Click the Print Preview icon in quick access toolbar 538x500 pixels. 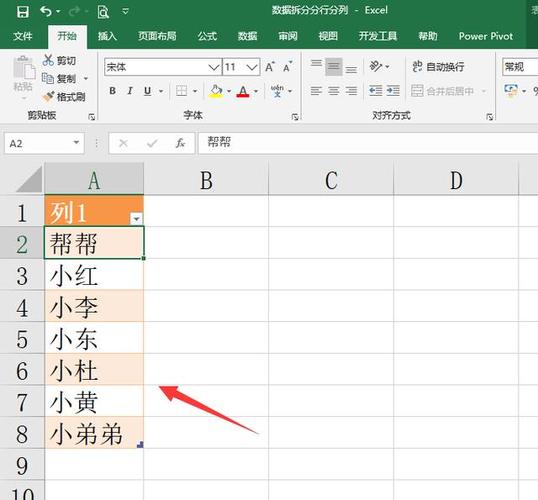pyautogui.click(x=103, y=12)
